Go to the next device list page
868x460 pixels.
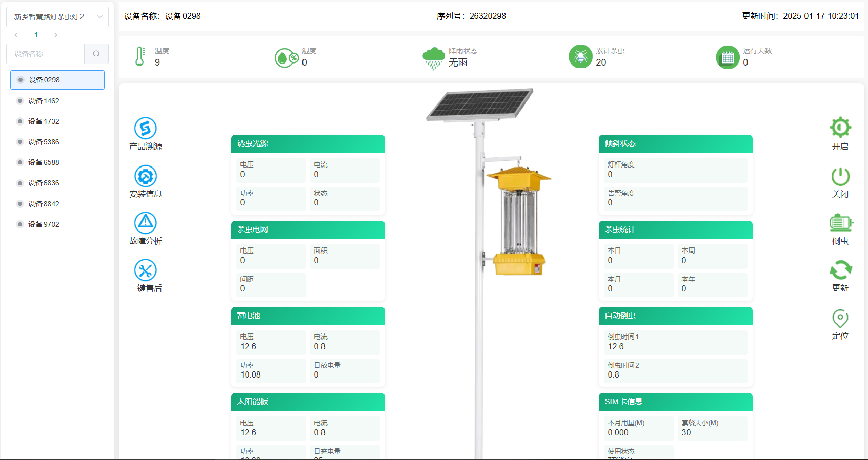coord(56,35)
